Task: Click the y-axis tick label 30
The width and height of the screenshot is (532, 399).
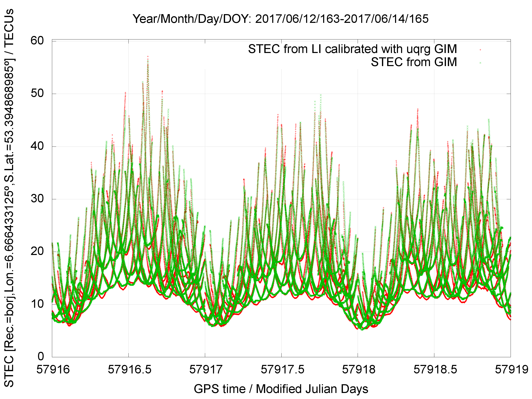Action: pos(37,199)
